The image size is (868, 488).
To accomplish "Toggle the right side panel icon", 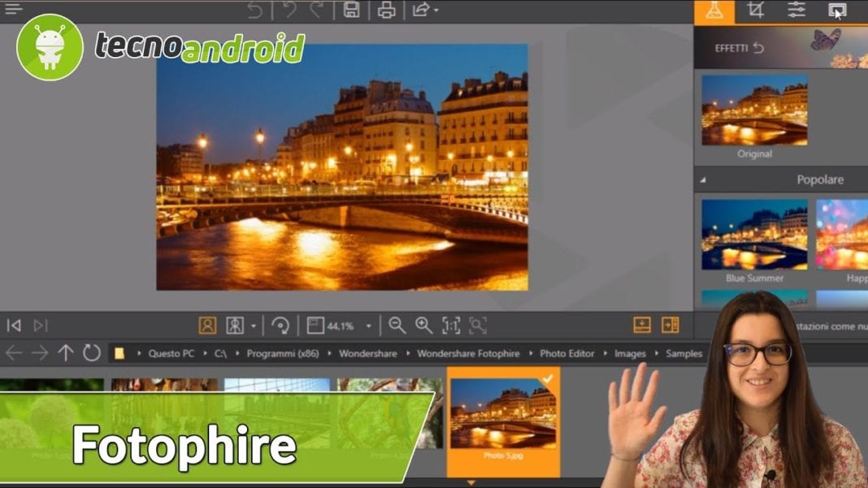I will coord(670,325).
